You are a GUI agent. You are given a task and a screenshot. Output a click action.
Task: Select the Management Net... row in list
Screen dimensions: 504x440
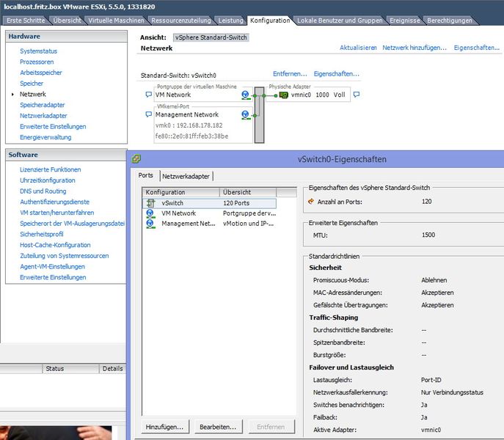pyautogui.click(x=209, y=224)
